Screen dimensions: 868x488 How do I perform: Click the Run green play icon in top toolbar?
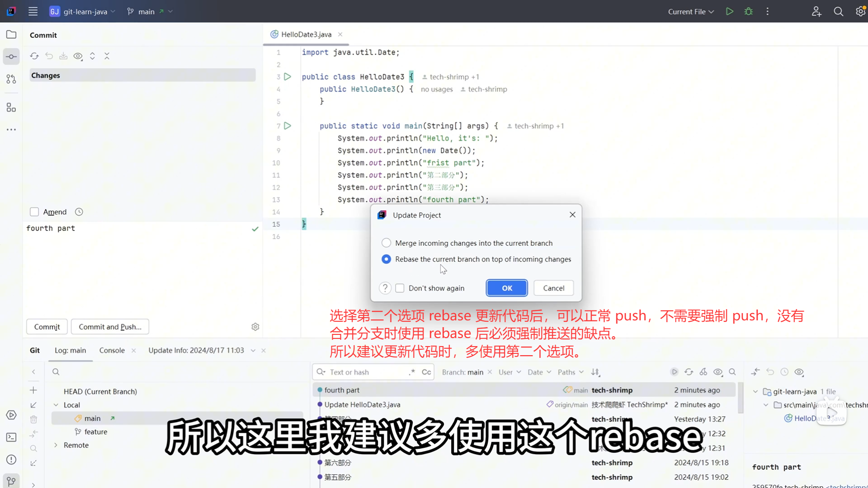(x=729, y=12)
